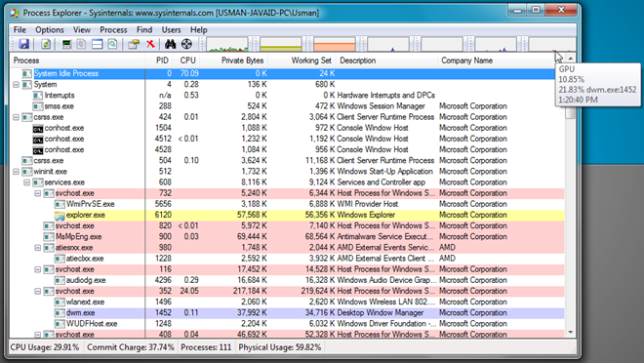Click the yellow commit history mini graph
This screenshot has width=644, height=363.
pyautogui.click(x=280, y=44)
